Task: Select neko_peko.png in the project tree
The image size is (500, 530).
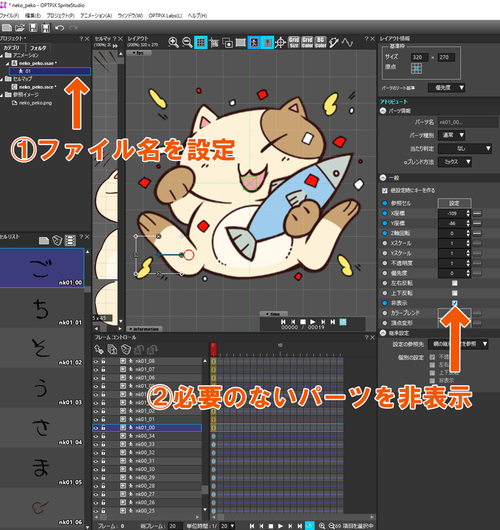Action: (x=35, y=103)
